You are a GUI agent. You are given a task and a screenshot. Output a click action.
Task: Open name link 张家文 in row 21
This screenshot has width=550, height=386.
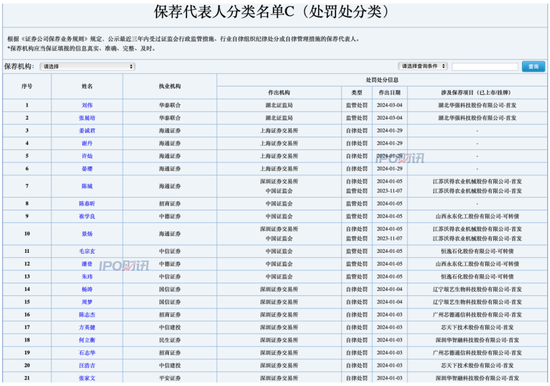(87, 378)
